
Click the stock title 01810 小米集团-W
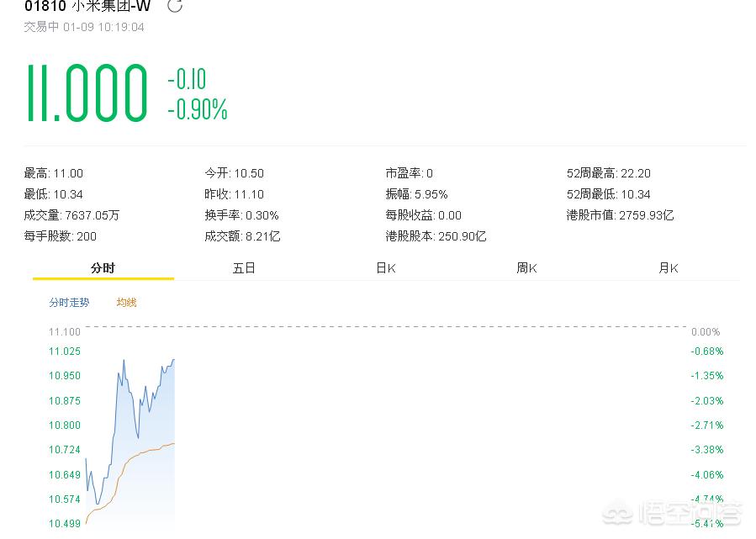87,6
